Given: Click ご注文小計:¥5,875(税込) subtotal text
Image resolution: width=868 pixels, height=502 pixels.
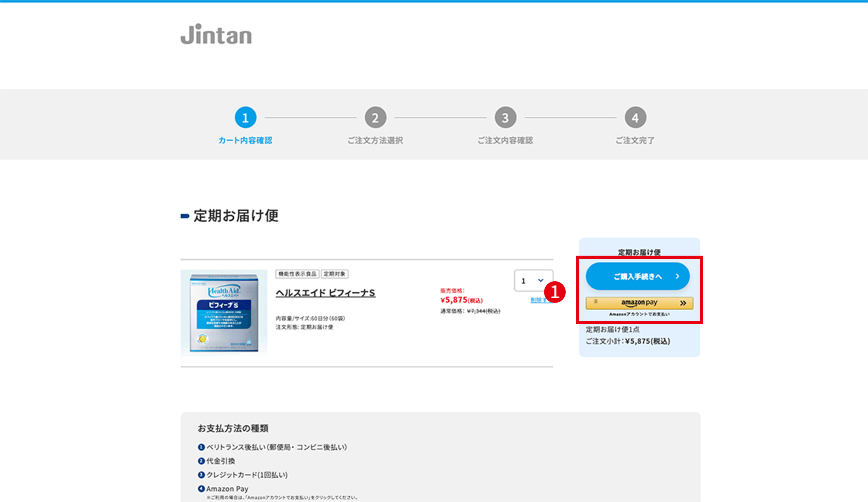Looking at the screenshot, I should [628, 341].
